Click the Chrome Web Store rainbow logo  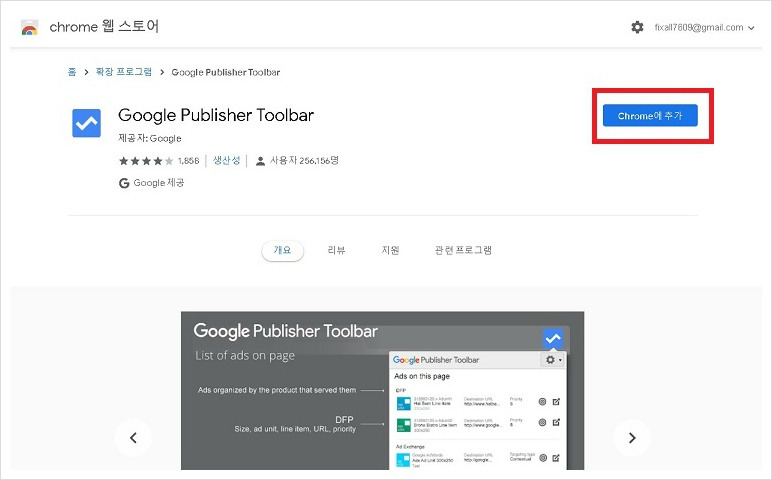(30, 28)
